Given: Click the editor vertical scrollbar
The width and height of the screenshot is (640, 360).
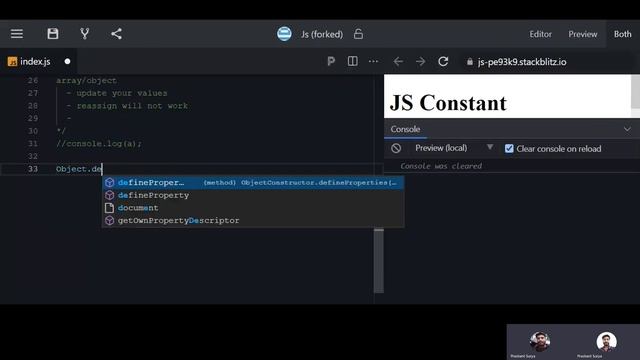Looking at the screenshot, I should 379,260.
